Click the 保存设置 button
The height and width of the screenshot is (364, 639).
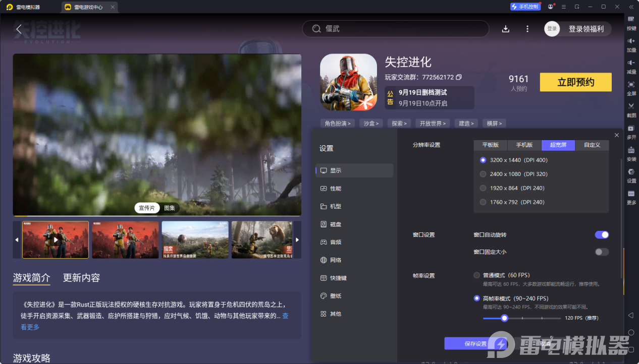click(475, 344)
